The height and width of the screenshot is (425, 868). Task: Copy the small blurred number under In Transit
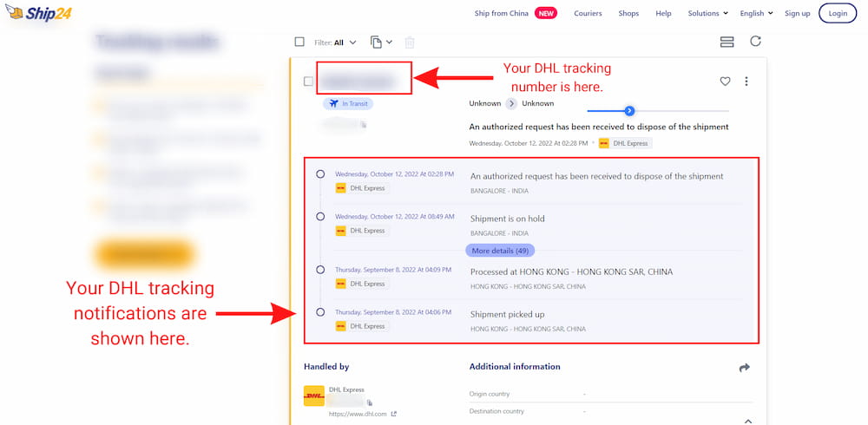coord(364,126)
